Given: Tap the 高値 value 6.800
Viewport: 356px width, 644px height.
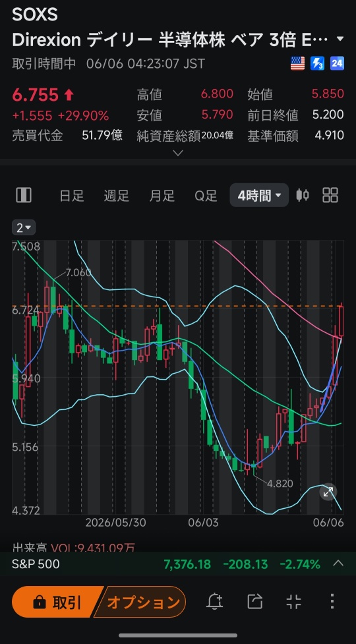Looking at the screenshot, I should pyautogui.click(x=217, y=94).
